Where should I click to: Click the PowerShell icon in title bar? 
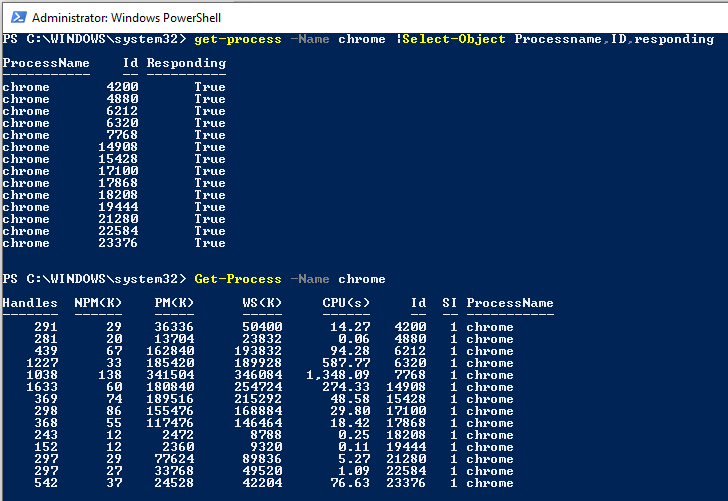point(19,18)
